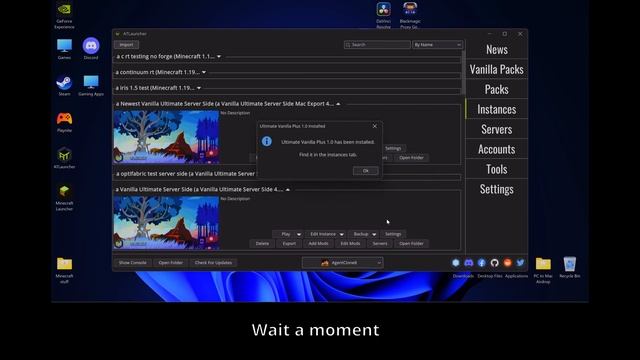The width and height of the screenshot is (640, 360).
Task: Open the AgentCloned account dropdown
Action: (x=342, y=263)
